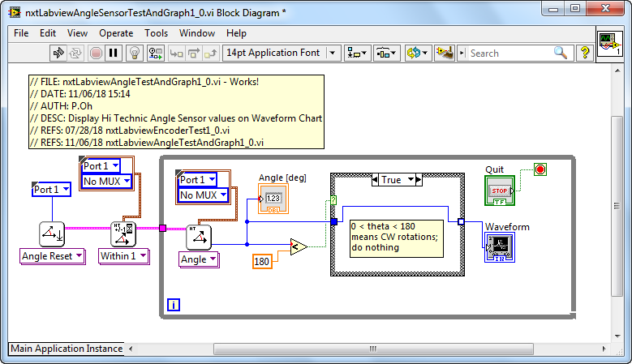
Task: Open the Port 1 dropdown outside the loop cluster
Action: (101, 165)
